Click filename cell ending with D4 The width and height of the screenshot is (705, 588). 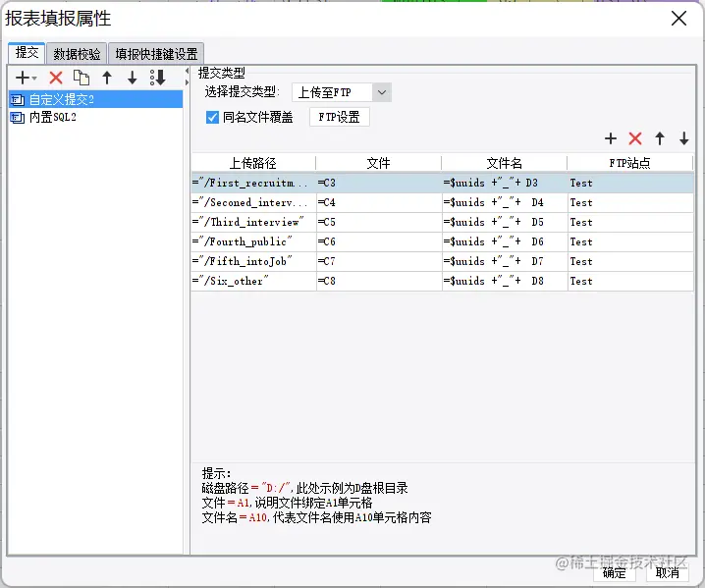(505, 203)
